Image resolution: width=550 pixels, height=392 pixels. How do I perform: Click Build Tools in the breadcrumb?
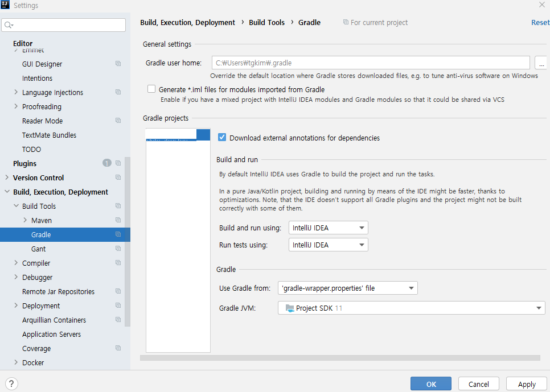pyautogui.click(x=266, y=22)
